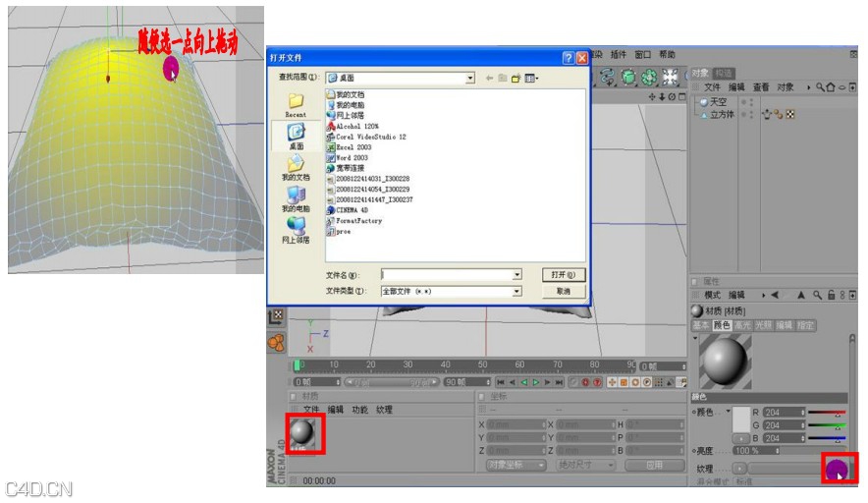The image size is (868, 503).
Task: Open the Recent location in dialog sidebar
Action: click(296, 105)
